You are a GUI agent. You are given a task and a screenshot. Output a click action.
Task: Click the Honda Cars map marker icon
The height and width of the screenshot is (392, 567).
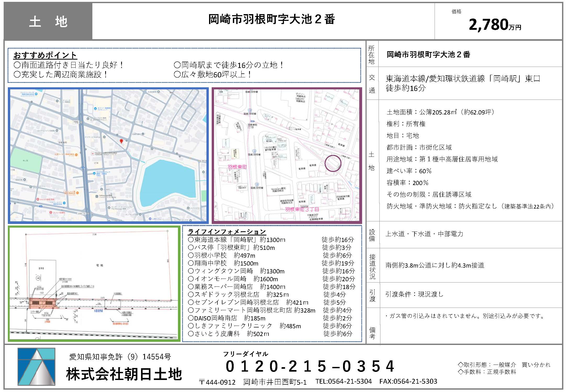pyautogui.click(x=93, y=153)
